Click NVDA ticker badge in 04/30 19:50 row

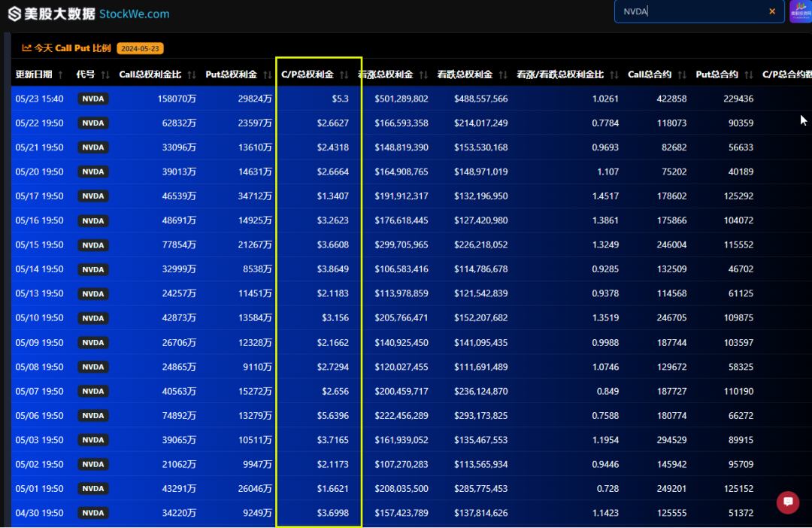pyautogui.click(x=93, y=513)
